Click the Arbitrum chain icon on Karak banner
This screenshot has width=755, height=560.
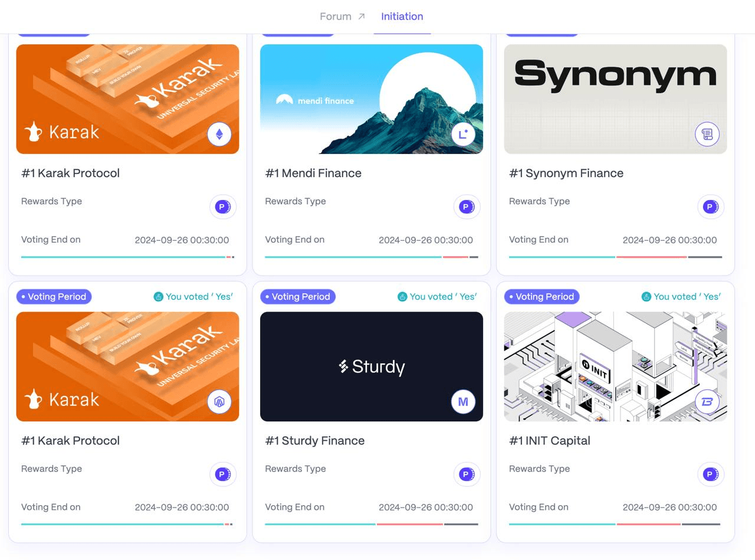point(219,402)
